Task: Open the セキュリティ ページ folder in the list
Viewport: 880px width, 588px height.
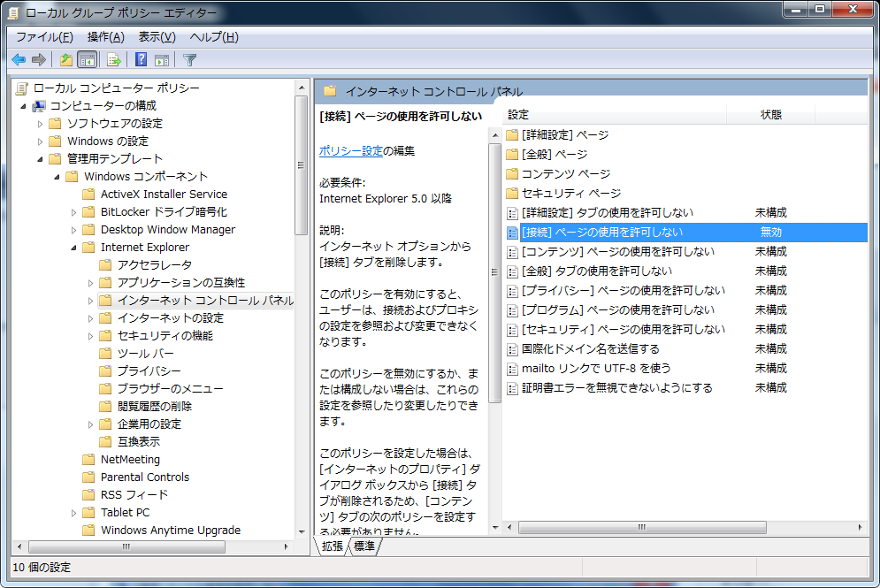Action: pyautogui.click(x=570, y=193)
